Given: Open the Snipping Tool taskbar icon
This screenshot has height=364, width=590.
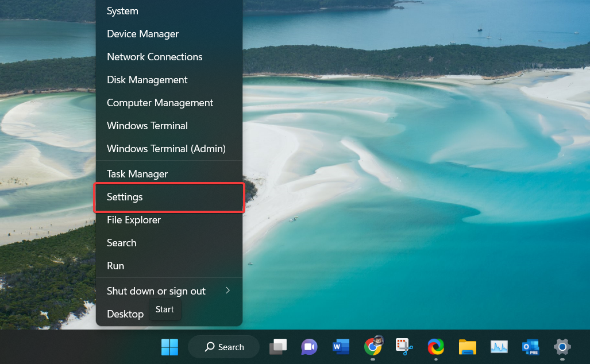Looking at the screenshot, I should (404, 347).
